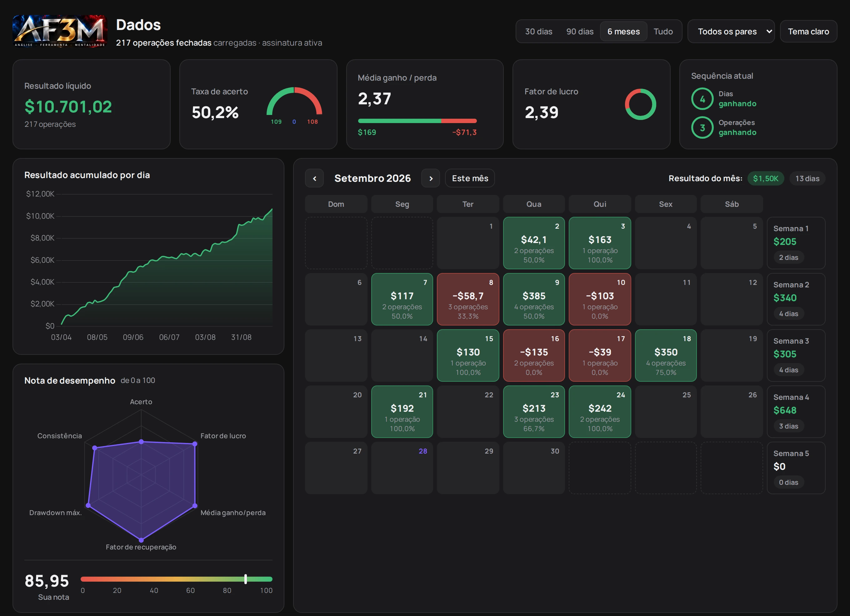Click the Operações ganhando circle showing 3
The height and width of the screenshot is (616, 850).
[702, 128]
